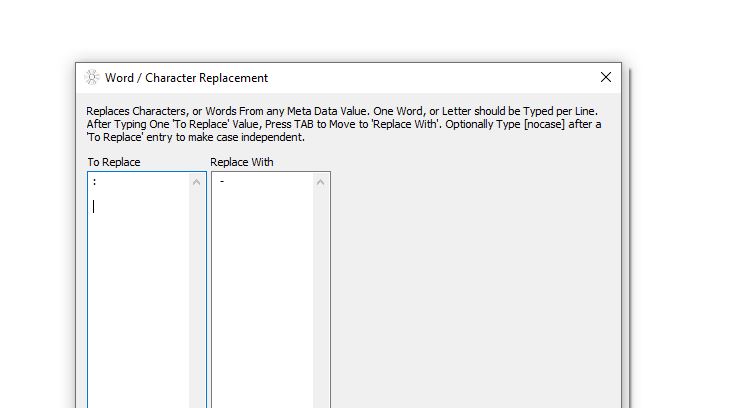Close the Word / Character Replacement dialog

pos(605,78)
